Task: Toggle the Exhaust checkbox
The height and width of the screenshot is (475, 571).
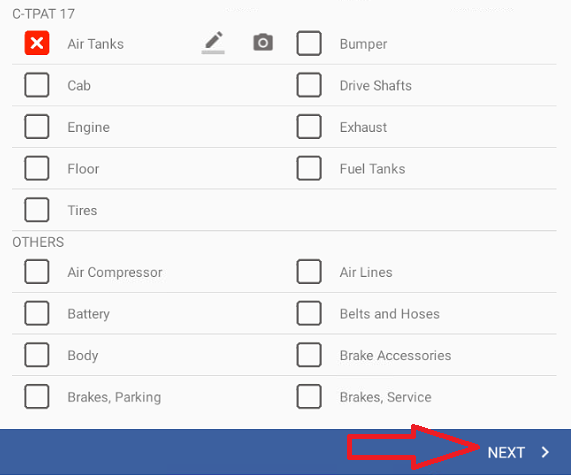Action: click(309, 127)
